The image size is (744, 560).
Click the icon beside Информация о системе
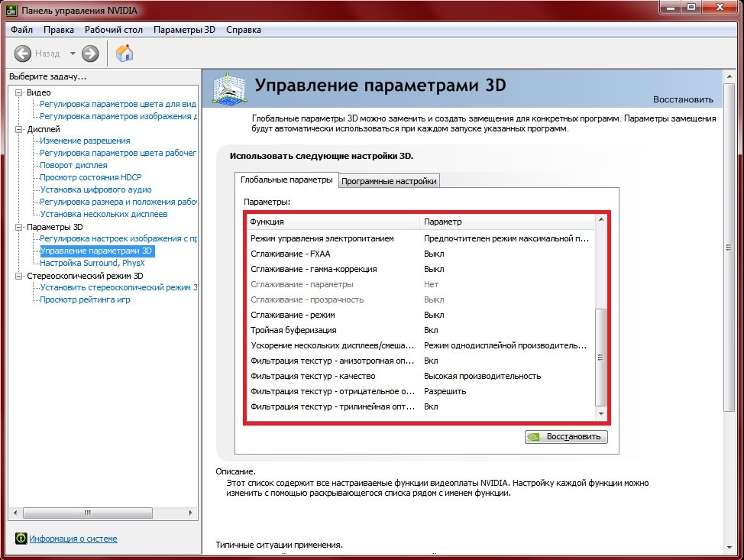click(21, 538)
